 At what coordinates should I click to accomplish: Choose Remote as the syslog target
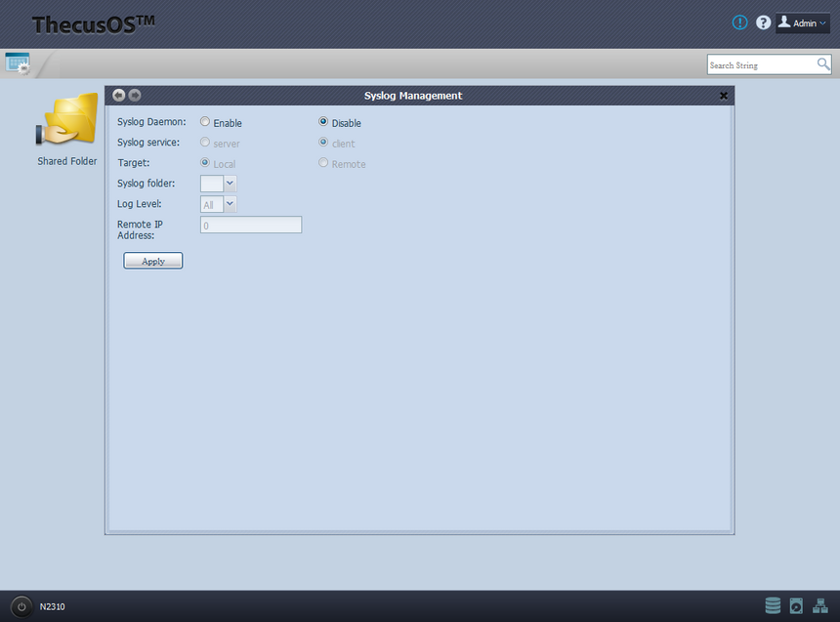tap(323, 163)
